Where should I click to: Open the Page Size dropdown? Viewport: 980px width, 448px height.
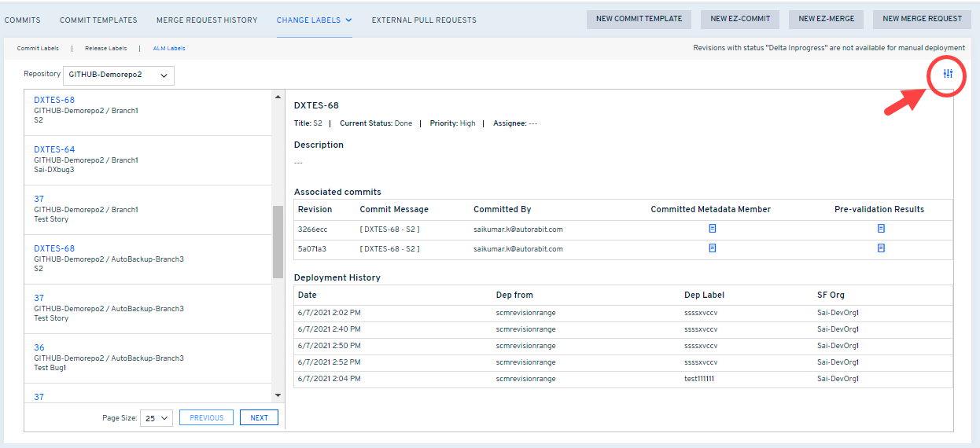click(157, 418)
